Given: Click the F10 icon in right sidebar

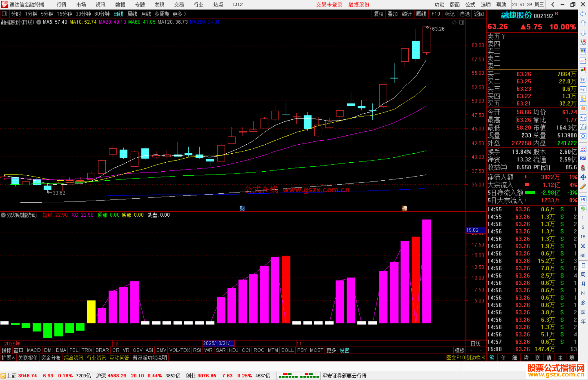Looking at the screenshot, I should (583, 90).
